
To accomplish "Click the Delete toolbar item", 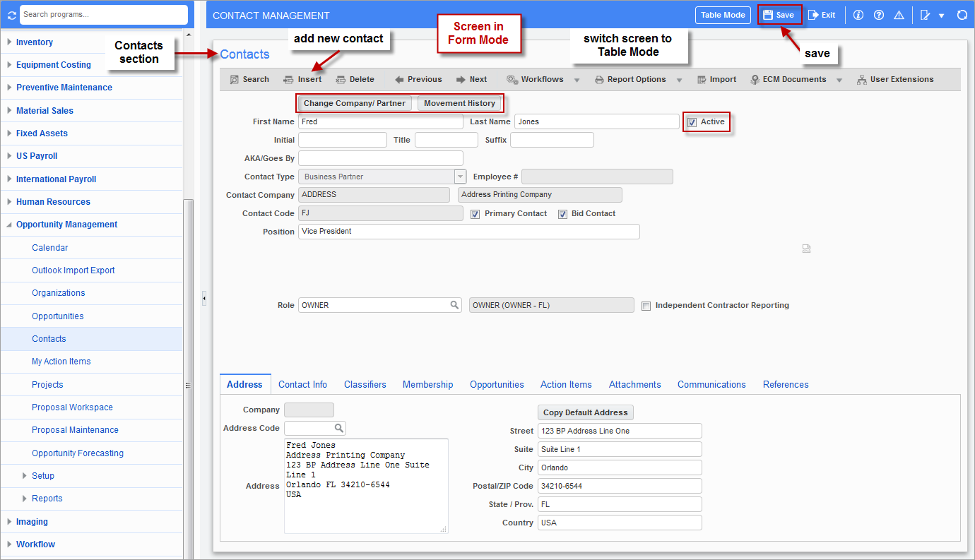I will click(355, 80).
